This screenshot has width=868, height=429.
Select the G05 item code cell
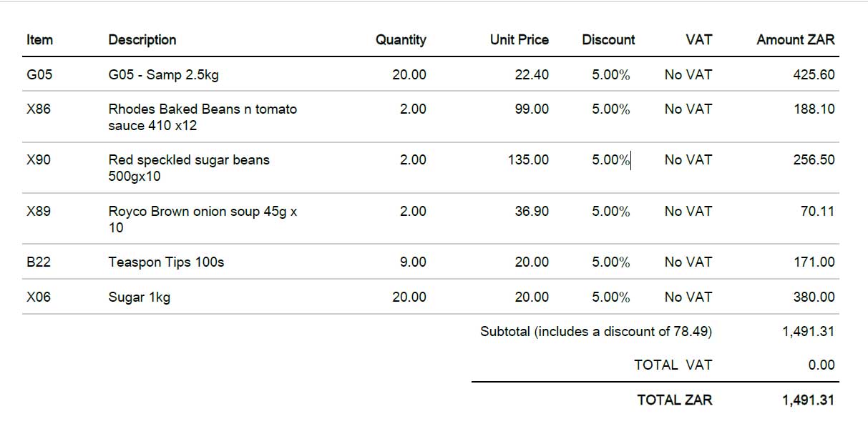coord(39,74)
